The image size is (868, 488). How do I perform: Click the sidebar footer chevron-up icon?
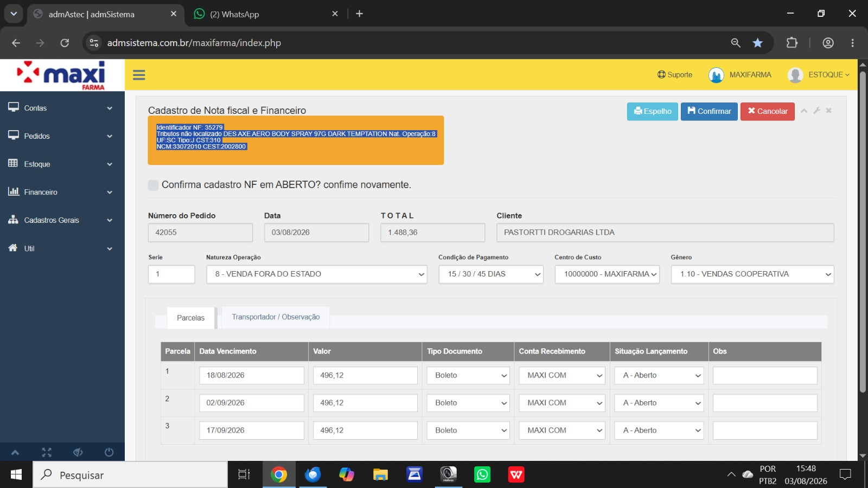click(15, 452)
